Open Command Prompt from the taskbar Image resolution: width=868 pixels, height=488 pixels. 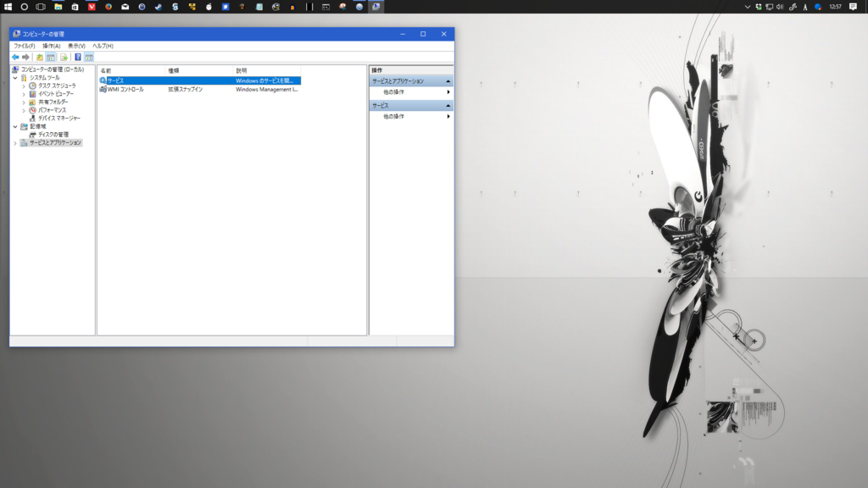click(325, 7)
